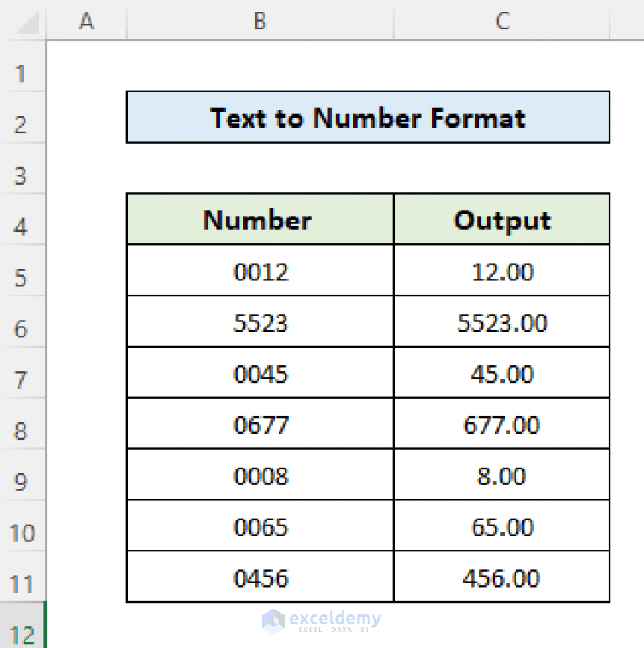Select row 3 header
The width and height of the screenshot is (644, 648).
[23, 168]
